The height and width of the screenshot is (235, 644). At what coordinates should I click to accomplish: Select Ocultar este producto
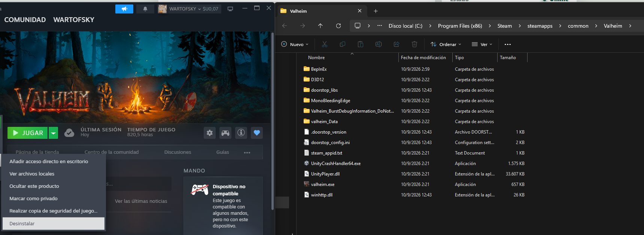(x=53, y=186)
